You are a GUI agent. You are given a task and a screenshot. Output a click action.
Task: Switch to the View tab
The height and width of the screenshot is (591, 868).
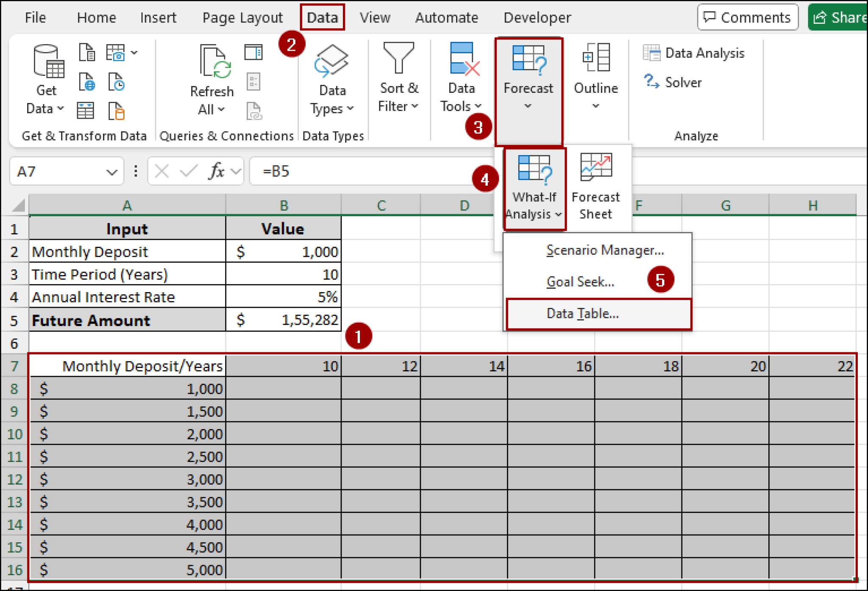click(x=375, y=17)
